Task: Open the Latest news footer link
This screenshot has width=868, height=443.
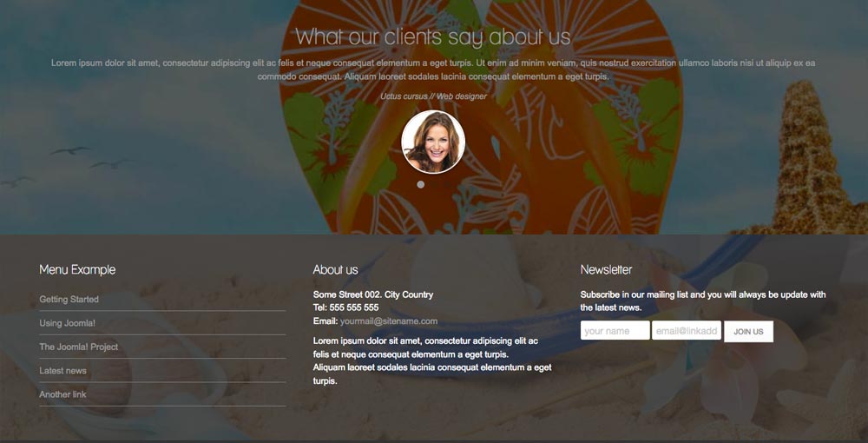Action: [62, 371]
